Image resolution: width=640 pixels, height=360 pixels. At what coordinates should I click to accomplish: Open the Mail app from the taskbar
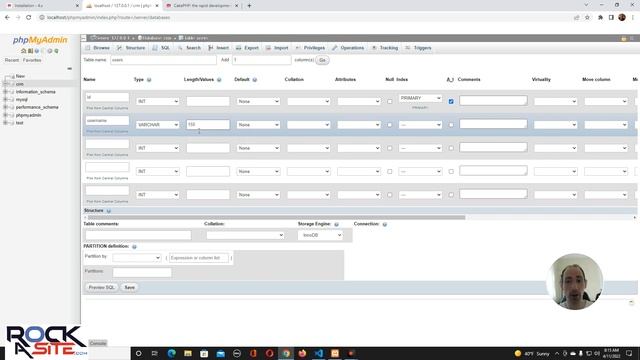[220, 353]
